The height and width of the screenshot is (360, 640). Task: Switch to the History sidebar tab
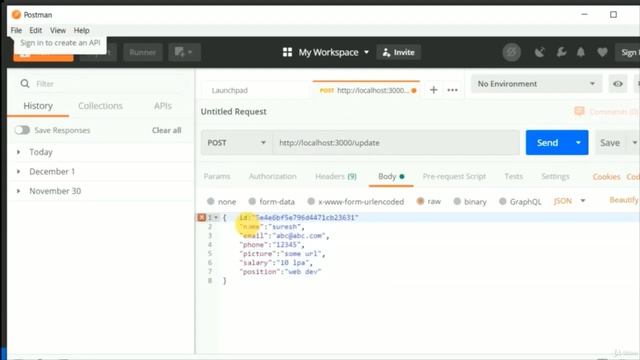click(38, 106)
